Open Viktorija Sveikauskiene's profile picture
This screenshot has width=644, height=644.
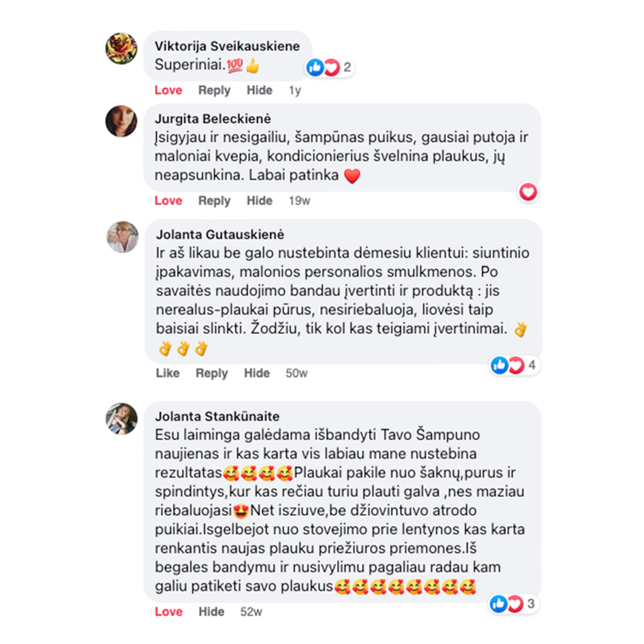121,48
